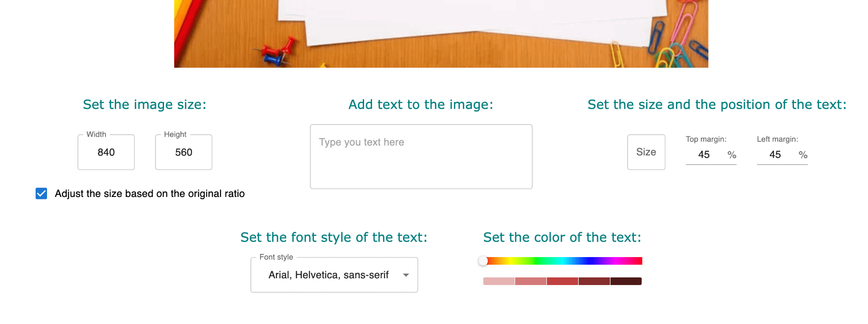This screenshot has height=324, width=868.
Task: Open the Arial, Helvetica, sans-serif font selector
Action: 328,275
